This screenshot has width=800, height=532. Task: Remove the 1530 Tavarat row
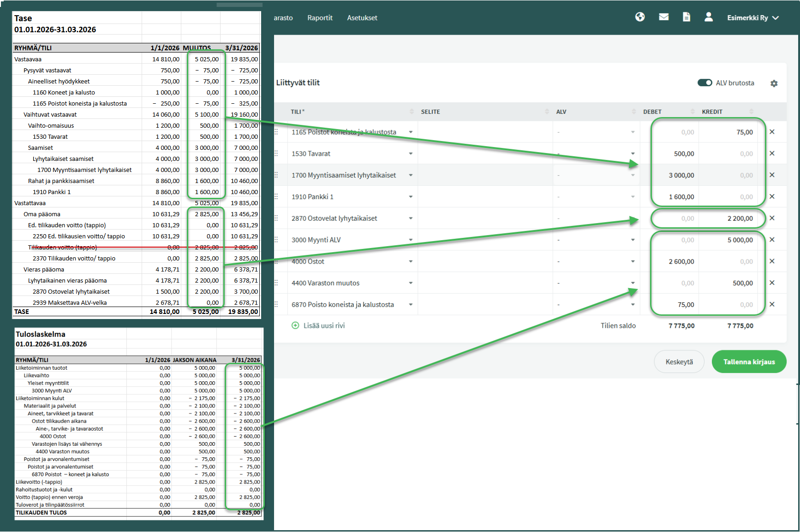tap(772, 154)
